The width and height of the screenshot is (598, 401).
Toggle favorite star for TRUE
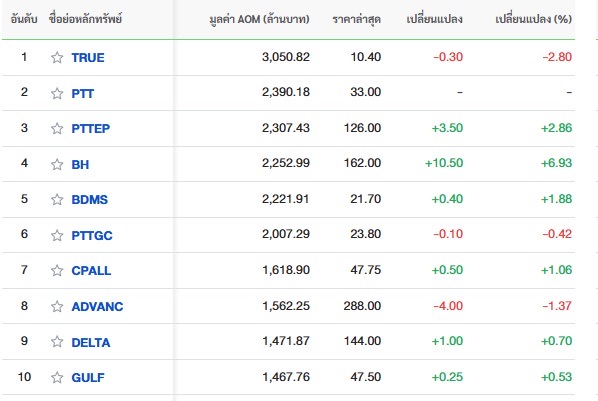coord(57,58)
